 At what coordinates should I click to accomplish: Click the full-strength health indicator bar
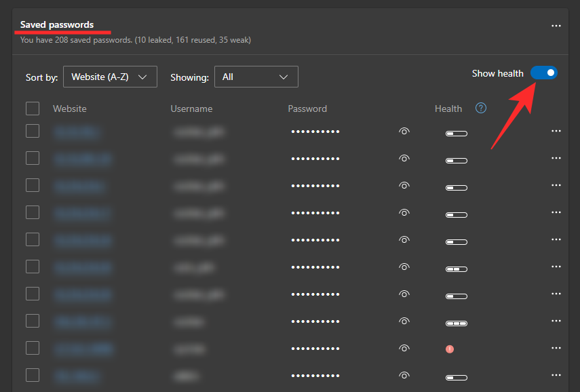pos(456,324)
